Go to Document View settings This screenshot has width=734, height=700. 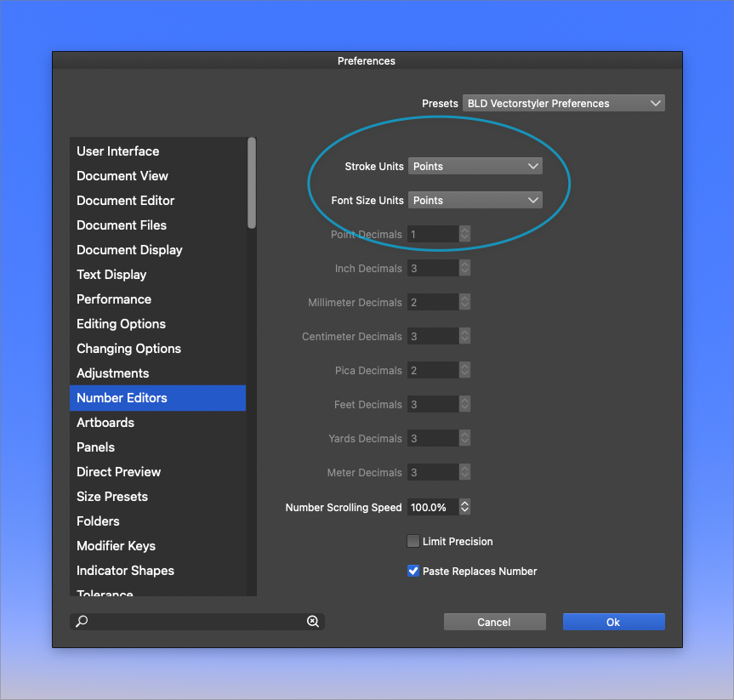122,176
